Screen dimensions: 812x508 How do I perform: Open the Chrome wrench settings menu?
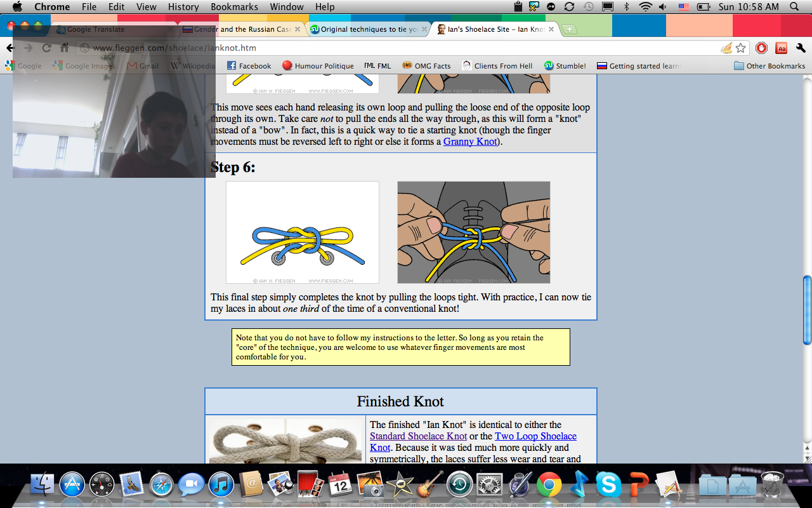click(801, 48)
